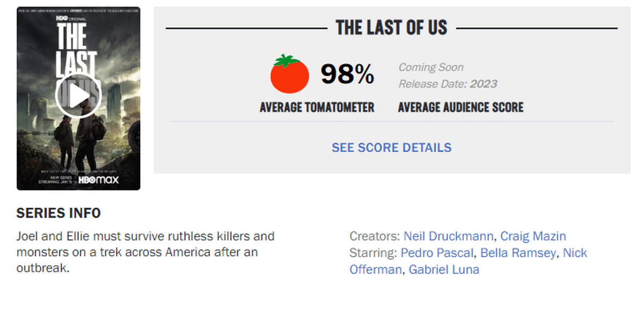Open score details via the 98% rating
The width and height of the screenshot is (644, 328).
point(347,73)
